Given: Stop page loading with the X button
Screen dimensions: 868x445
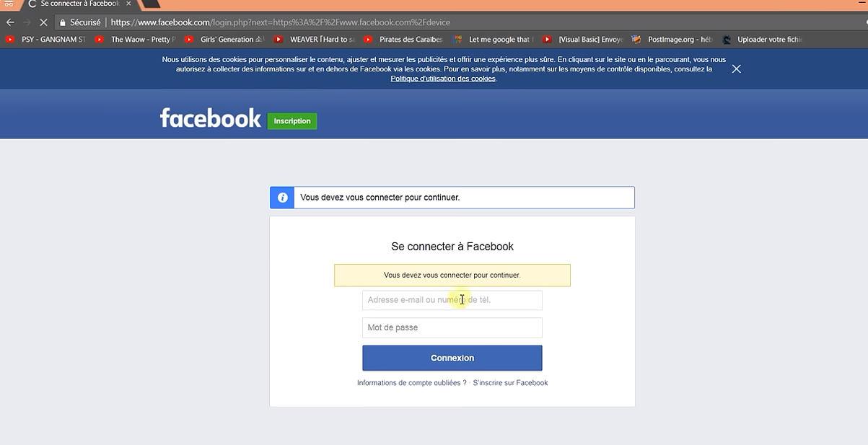Looking at the screenshot, I should tap(43, 22).
